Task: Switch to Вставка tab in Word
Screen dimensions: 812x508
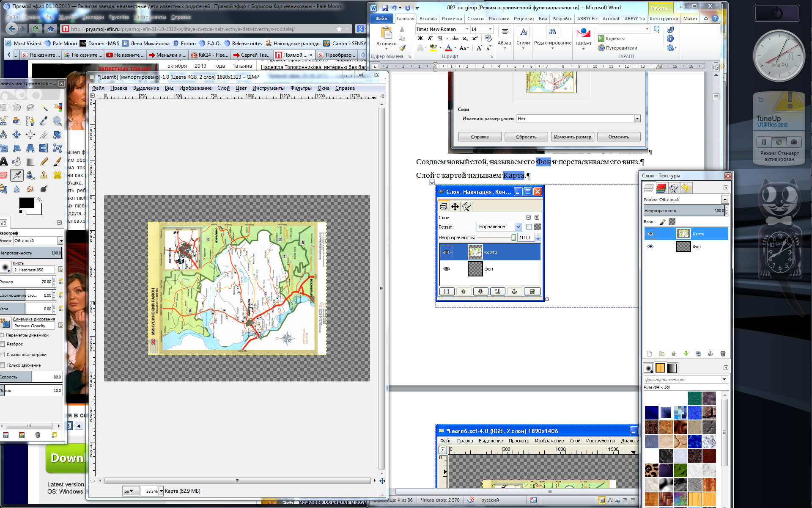Action: click(428, 19)
